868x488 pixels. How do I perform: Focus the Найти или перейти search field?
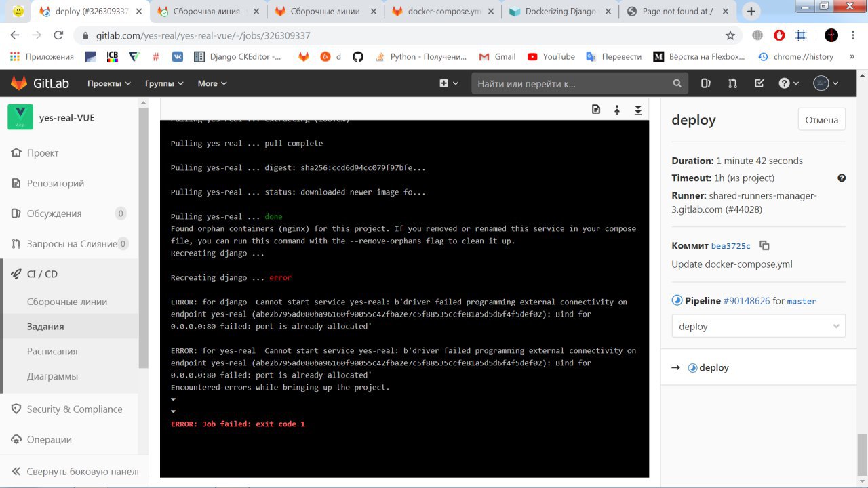[580, 83]
